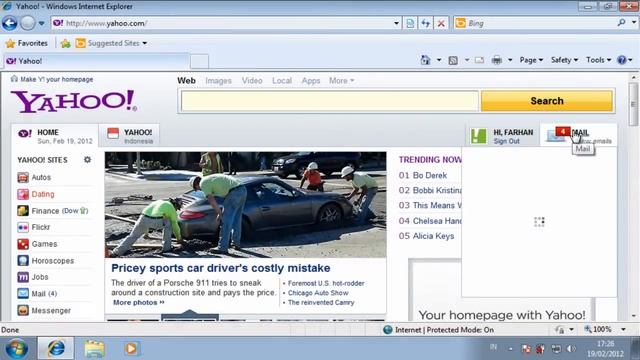The width and height of the screenshot is (640, 360).
Task: Click the Add to Favorites Bar icon
Action: point(65,43)
